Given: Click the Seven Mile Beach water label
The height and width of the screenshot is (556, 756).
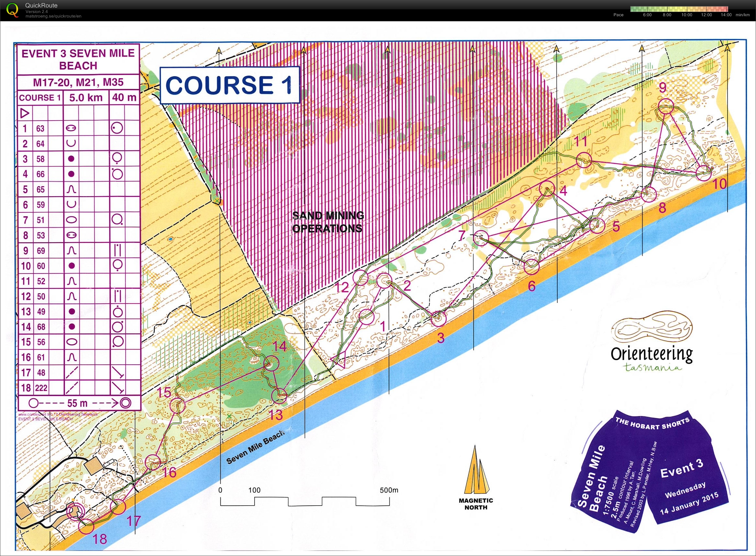Looking at the screenshot, I should click(x=256, y=448).
